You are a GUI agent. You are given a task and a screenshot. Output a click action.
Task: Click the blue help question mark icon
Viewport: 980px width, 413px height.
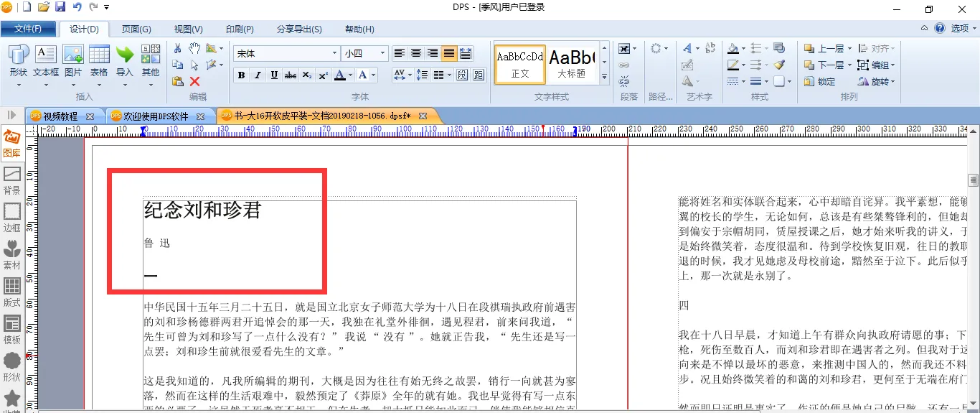940,29
